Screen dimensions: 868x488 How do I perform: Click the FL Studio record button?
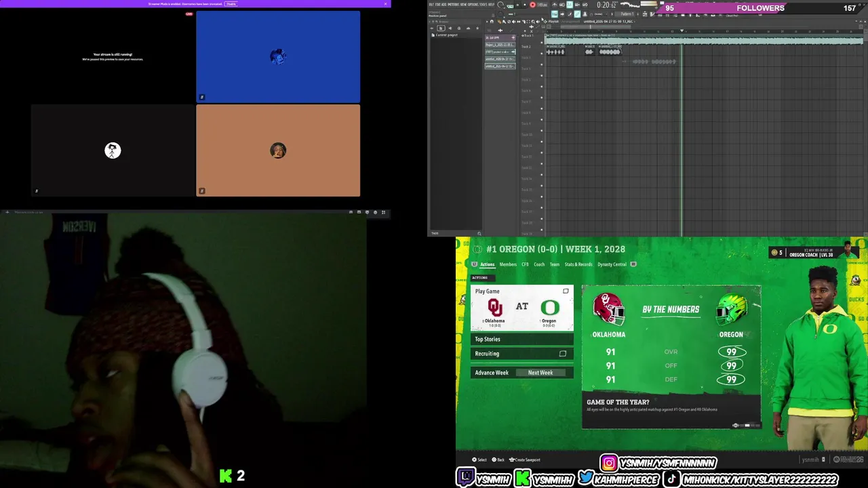point(532,5)
